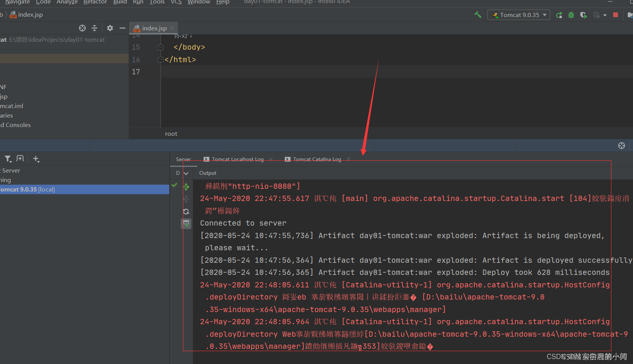The width and height of the screenshot is (633, 364).
Task: Select the 'aries' libraries item in project tree
Action: pyautogui.click(x=6, y=116)
